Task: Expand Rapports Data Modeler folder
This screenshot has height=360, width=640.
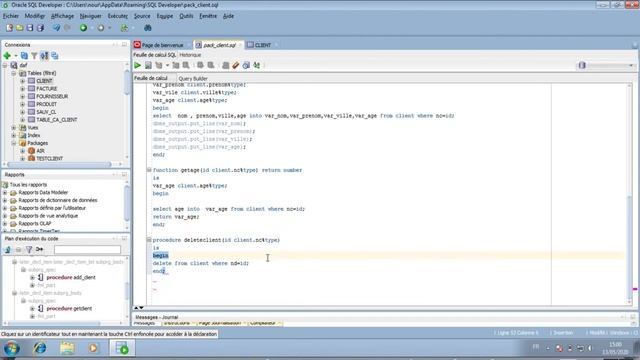Action: click(5, 192)
